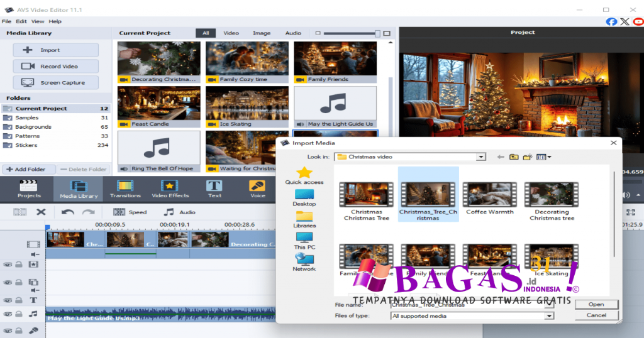644x338 pixels.
Task: Open the Edit menu
Action: (21, 21)
